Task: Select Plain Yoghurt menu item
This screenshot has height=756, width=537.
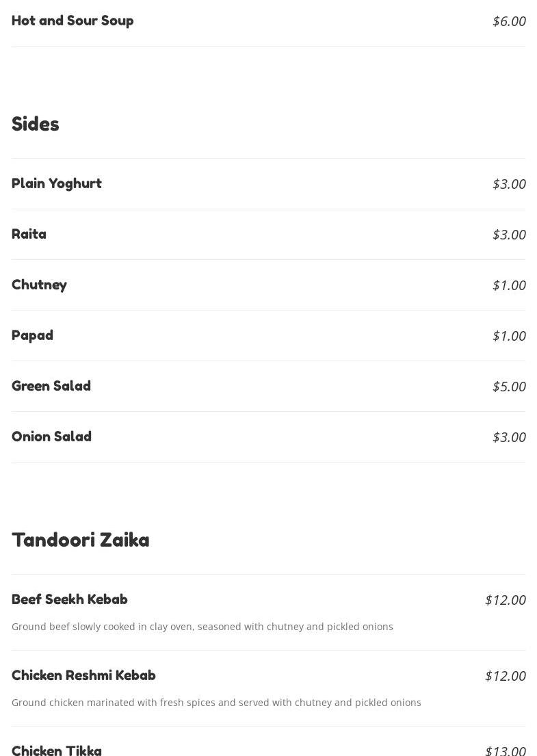Action: (56, 183)
